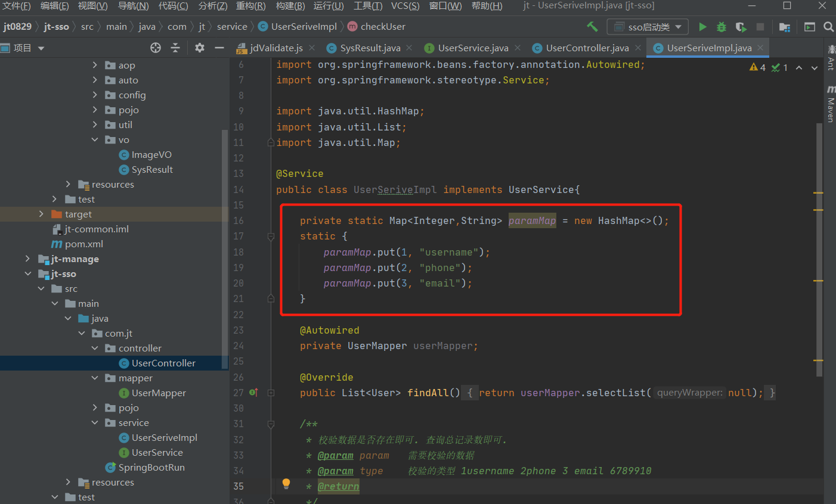Image resolution: width=836 pixels, height=504 pixels.
Task: Close the SysResult.java tab
Action: tap(409, 48)
